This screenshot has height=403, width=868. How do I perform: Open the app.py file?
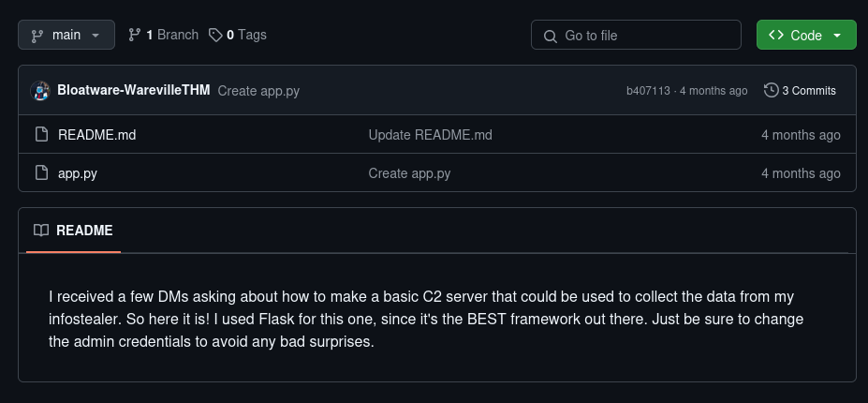click(x=78, y=173)
